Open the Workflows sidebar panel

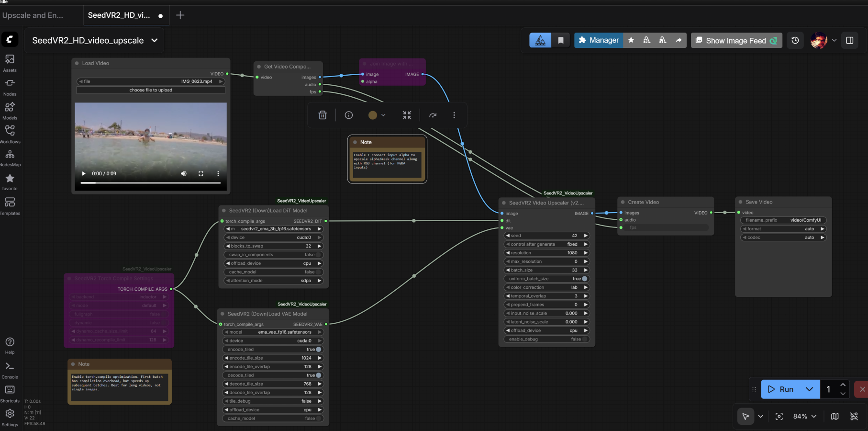tap(10, 133)
